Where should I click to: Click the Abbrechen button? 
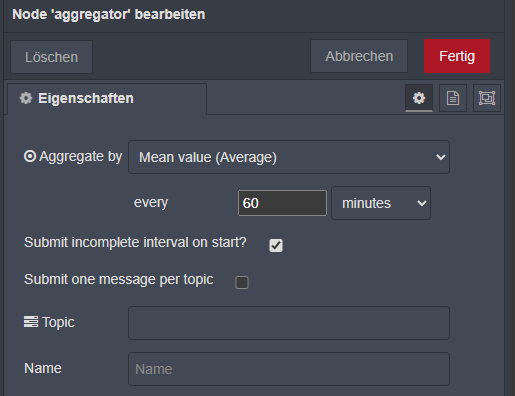click(x=359, y=56)
